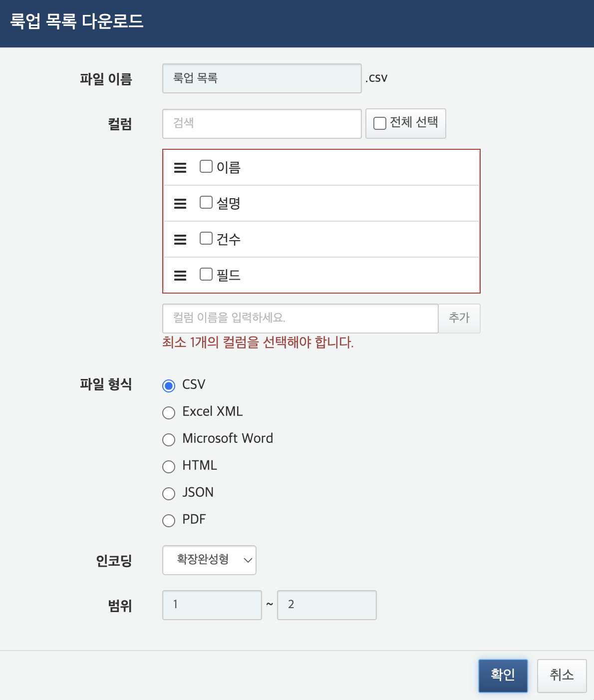Check the 이름 column checkbox
The height and width of the screenshot is (700, 594).
206,166
